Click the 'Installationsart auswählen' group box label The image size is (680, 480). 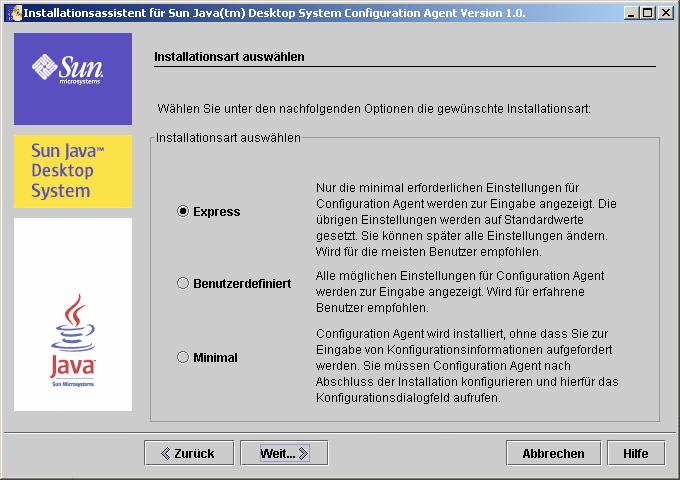(228, 138)
